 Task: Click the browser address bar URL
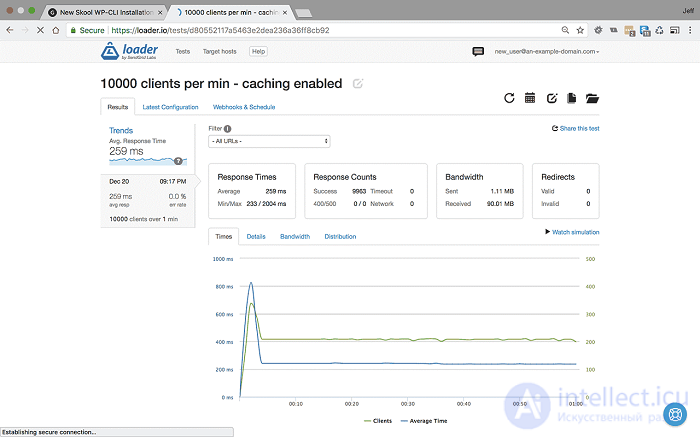(x=220, y=30)
